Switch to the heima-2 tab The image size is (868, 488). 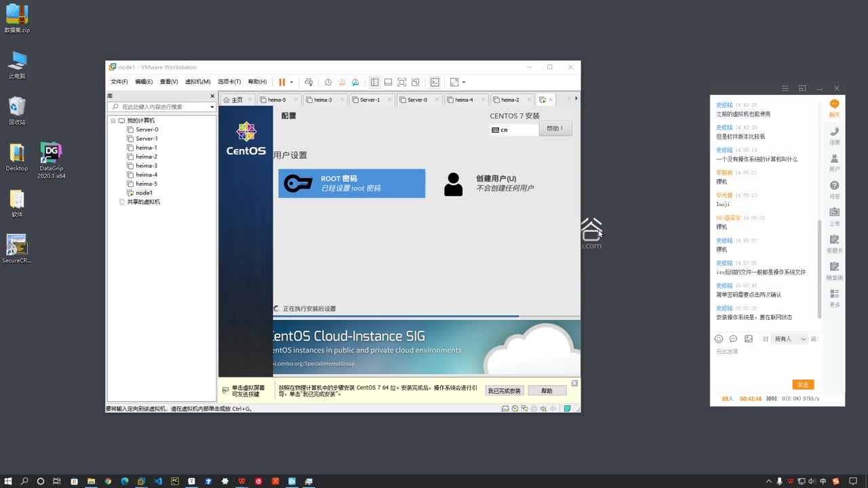(x=510, y=100)
